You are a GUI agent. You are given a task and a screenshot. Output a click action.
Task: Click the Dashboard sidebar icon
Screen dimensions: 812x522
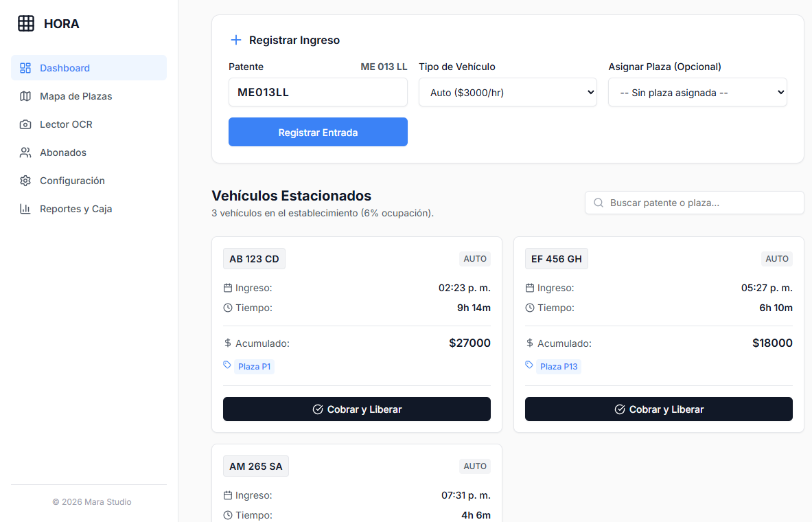25,68
